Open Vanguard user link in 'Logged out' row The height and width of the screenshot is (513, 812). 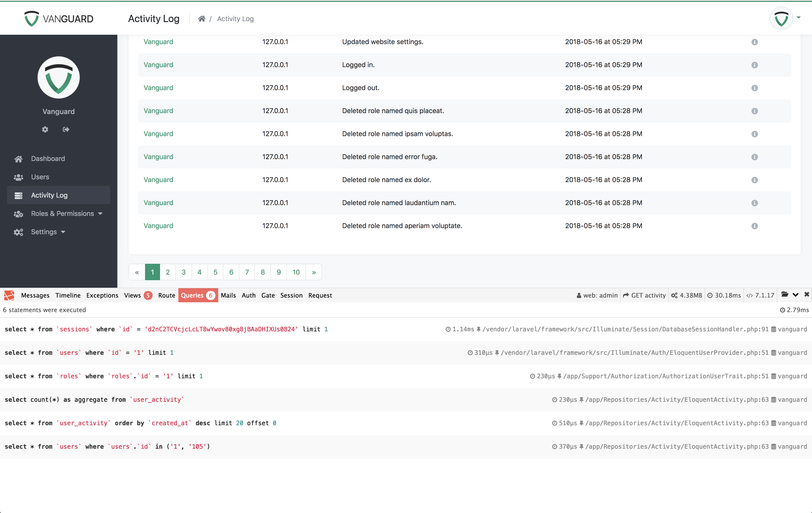(158, 88)
